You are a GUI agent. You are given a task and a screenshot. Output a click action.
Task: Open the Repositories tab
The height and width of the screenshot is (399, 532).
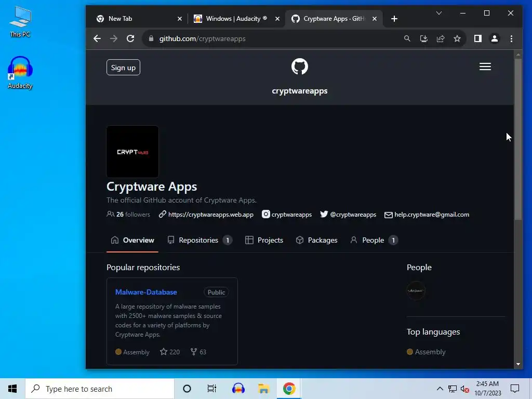[x=199, y=240]
